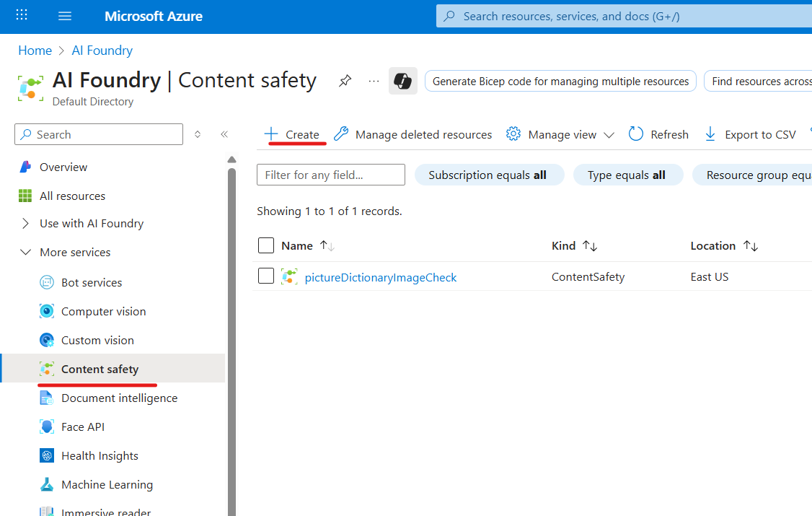Click the Custom vision icon
Screen dimensions: 812x516
[x=47, y=341]
